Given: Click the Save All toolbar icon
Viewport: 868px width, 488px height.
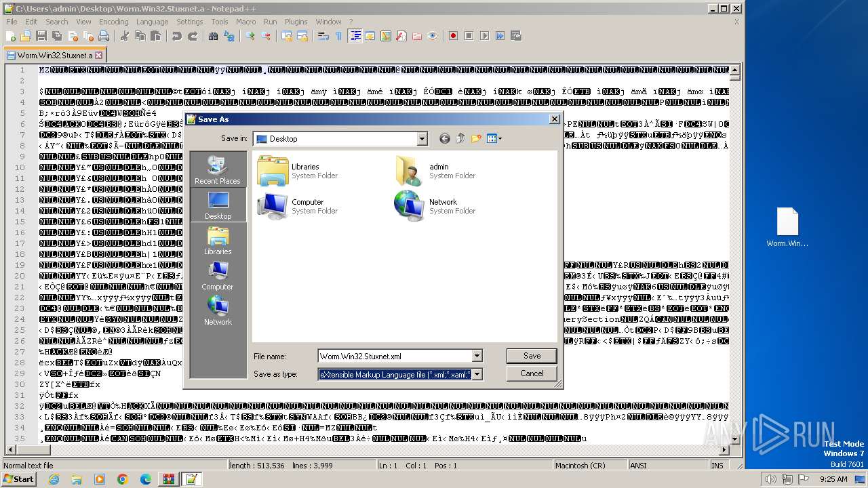Looking at the screenshot, I should click(56, 36).
